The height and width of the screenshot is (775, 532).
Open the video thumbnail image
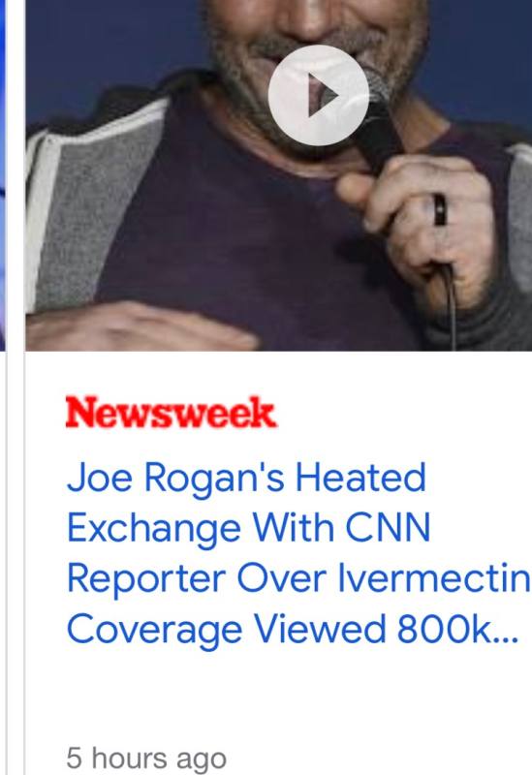coord(279,175)
